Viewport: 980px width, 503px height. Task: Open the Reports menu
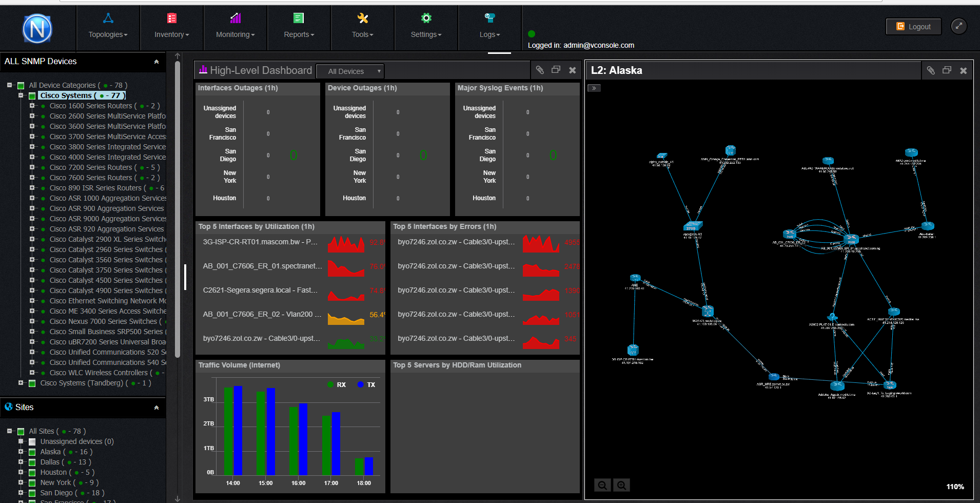pos(299,27)
